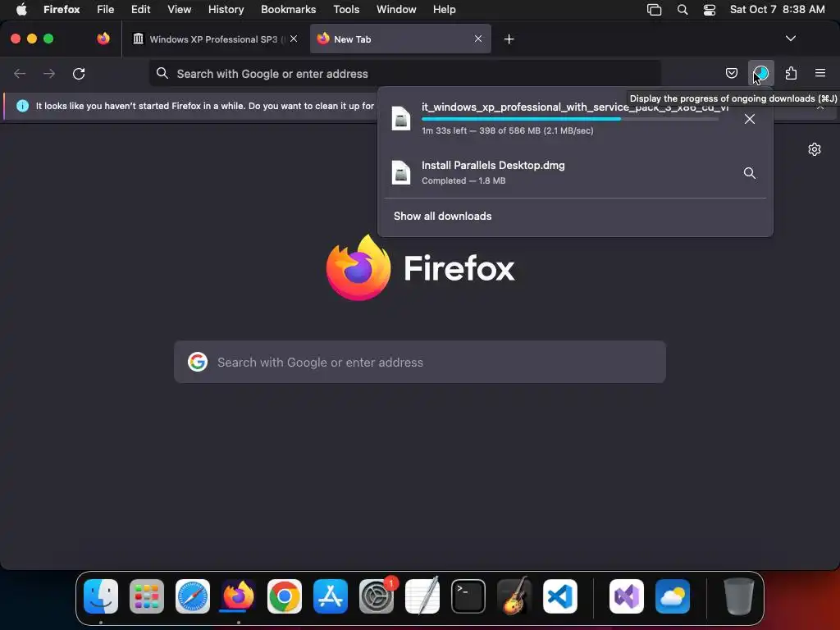Open the Help menu
Image resolution: width=840 pixels, height=630 pixels.
[x=444, y=9]
